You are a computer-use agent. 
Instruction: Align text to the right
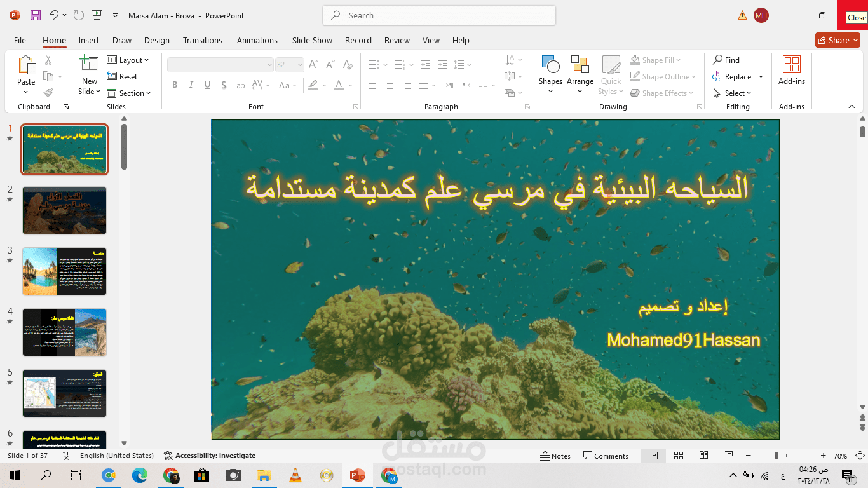407,85
